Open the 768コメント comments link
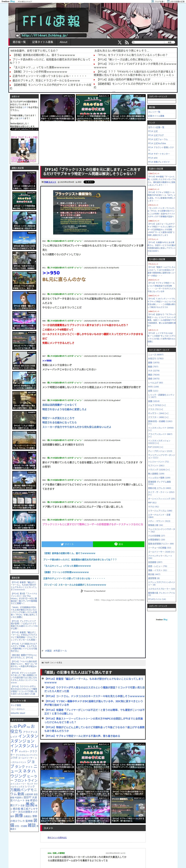This screenshot has width=186, height=868. click(x=50, y=182)
